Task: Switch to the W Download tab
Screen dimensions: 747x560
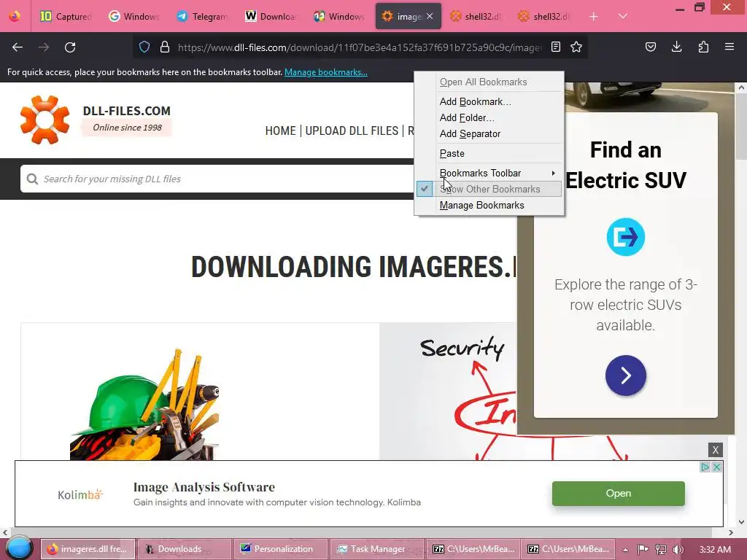Action: click(271, 16)
